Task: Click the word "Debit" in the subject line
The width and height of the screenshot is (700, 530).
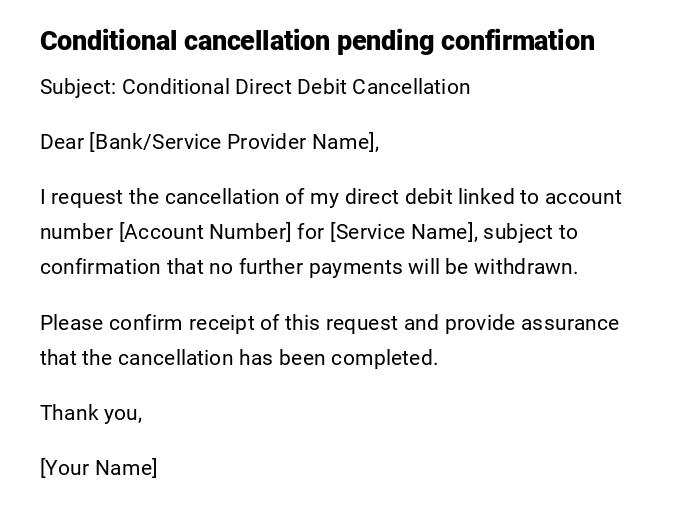Action: click(x=324, y=87)
